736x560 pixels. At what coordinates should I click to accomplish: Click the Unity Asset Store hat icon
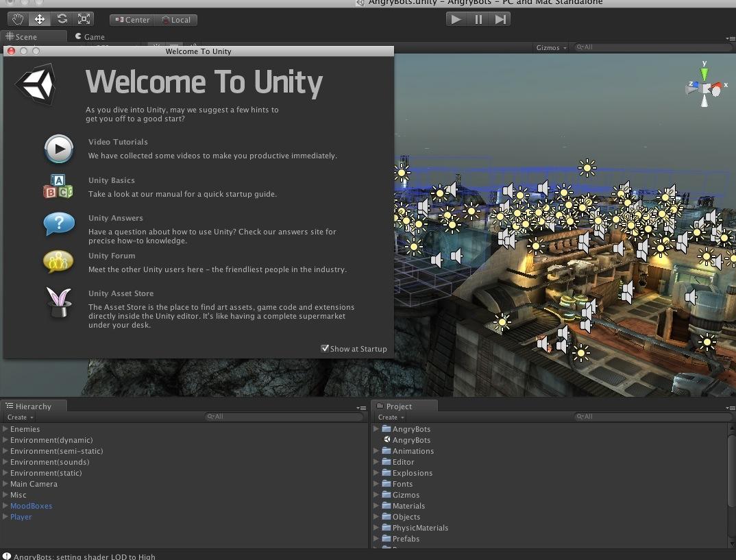click(x=59, y=302)
